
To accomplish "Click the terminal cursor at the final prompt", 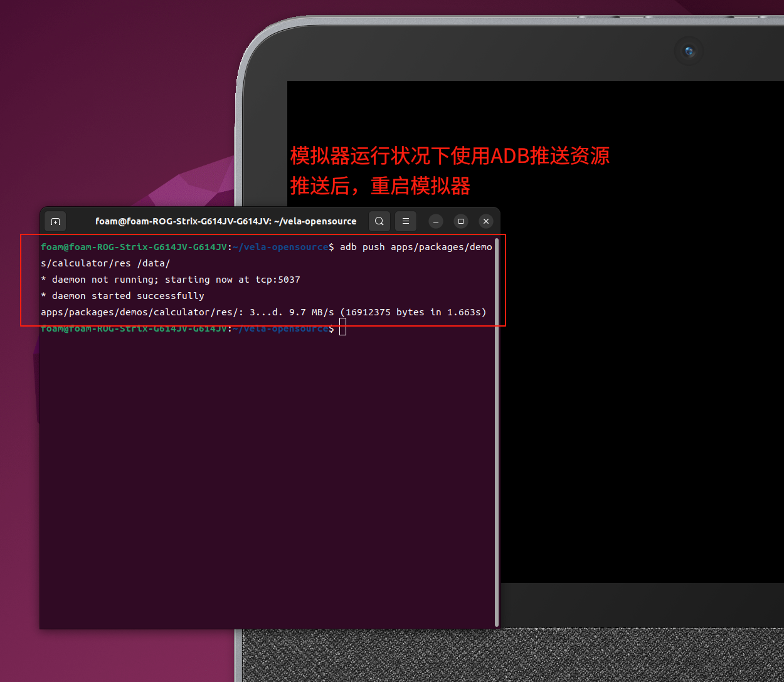I will click(343, 327).
